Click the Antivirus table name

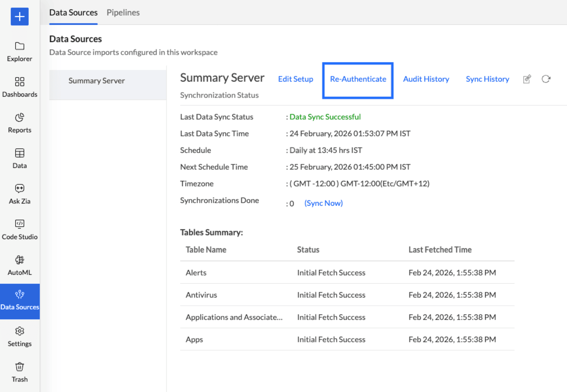pyautogui.click(x=201, y=295)
